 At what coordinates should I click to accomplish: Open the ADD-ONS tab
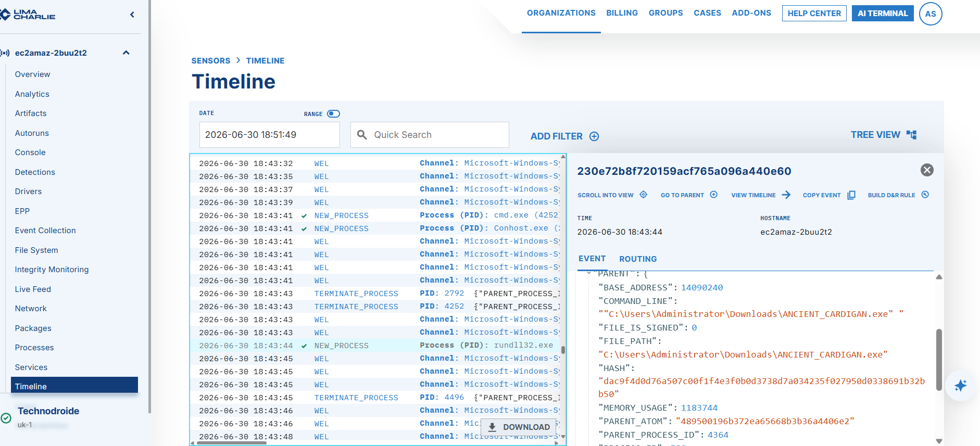tap(751, 13)
